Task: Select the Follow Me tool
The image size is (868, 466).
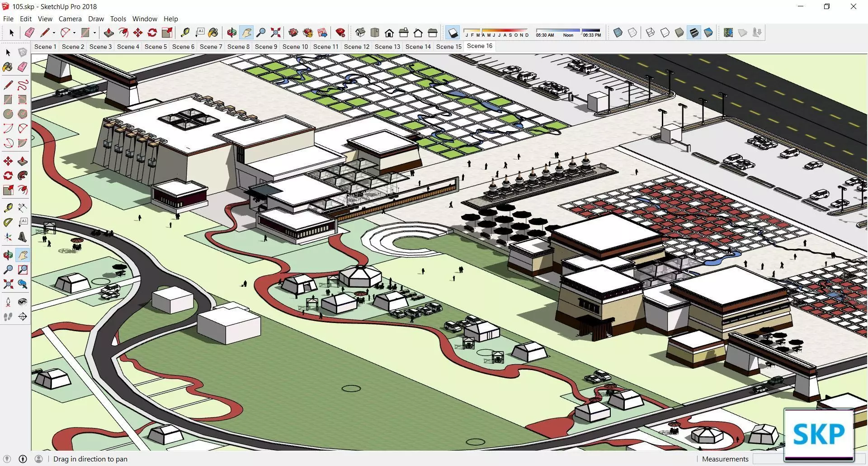Action: 22,176
